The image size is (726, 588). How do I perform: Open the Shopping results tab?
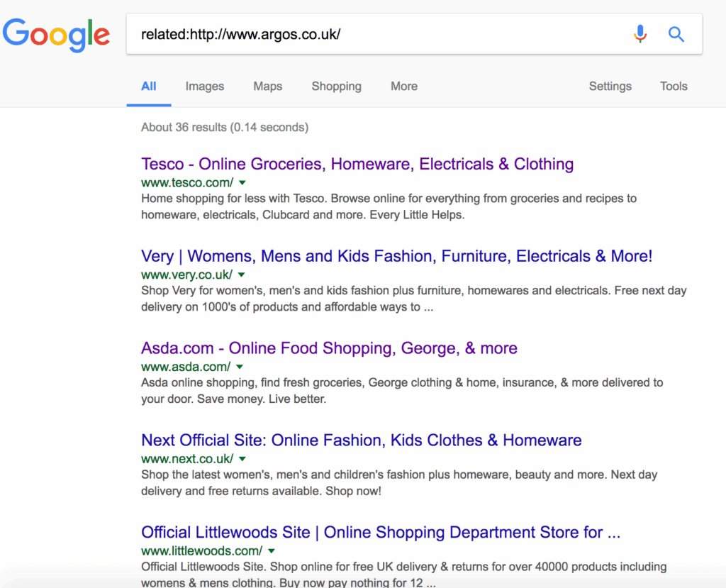(x=336, y=86)
